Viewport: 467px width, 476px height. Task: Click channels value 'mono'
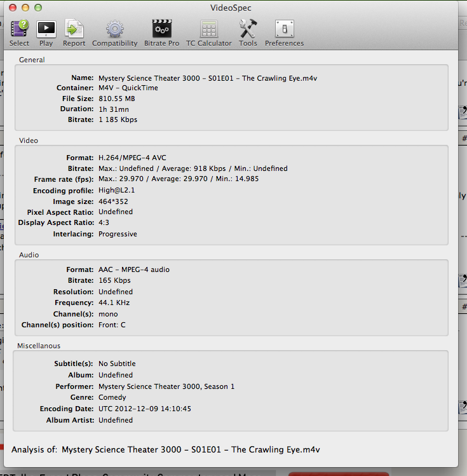point(108,314)
